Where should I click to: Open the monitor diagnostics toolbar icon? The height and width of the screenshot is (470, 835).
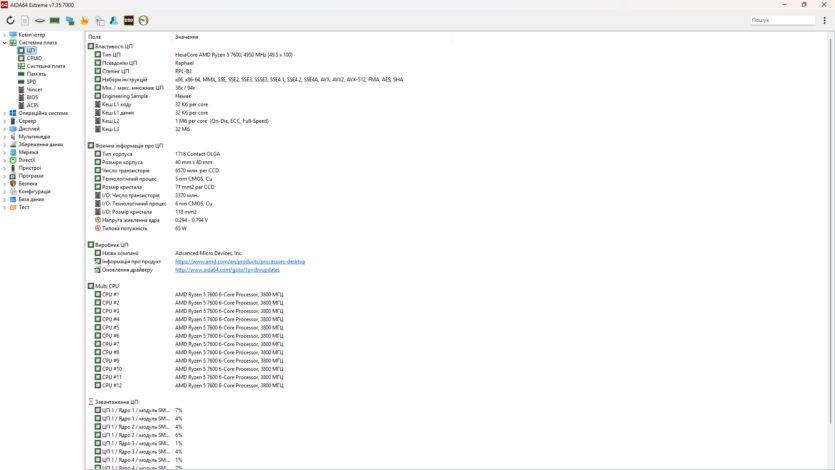point(70,20)
